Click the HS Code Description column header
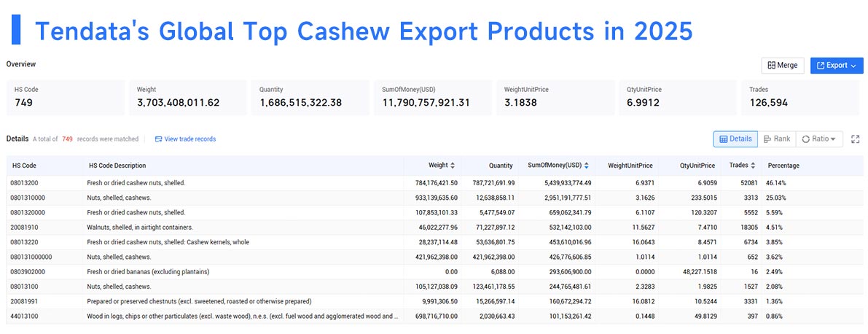This screenshot has height=334, width=868. 117,166
